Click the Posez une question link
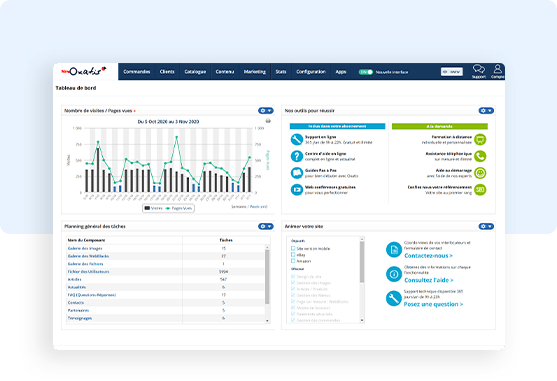This screenshot has width=557, height=381. point(433,304)
